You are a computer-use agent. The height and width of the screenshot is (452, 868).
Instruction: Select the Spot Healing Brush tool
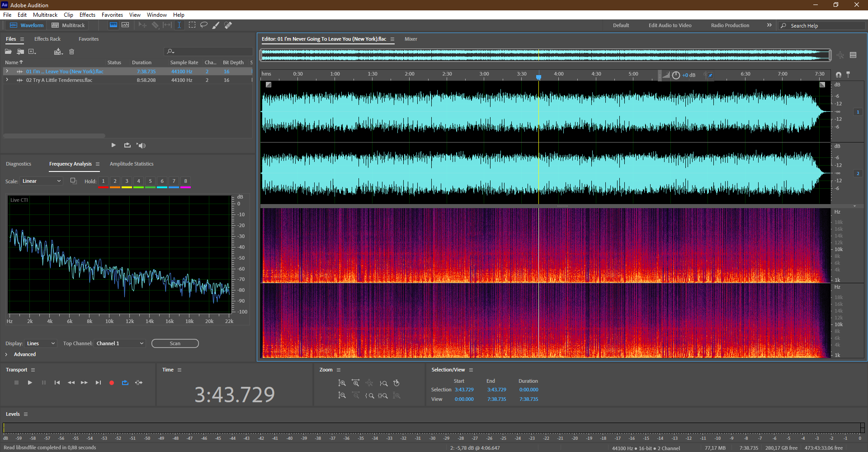pyautogui.click(x=228, y=25)
